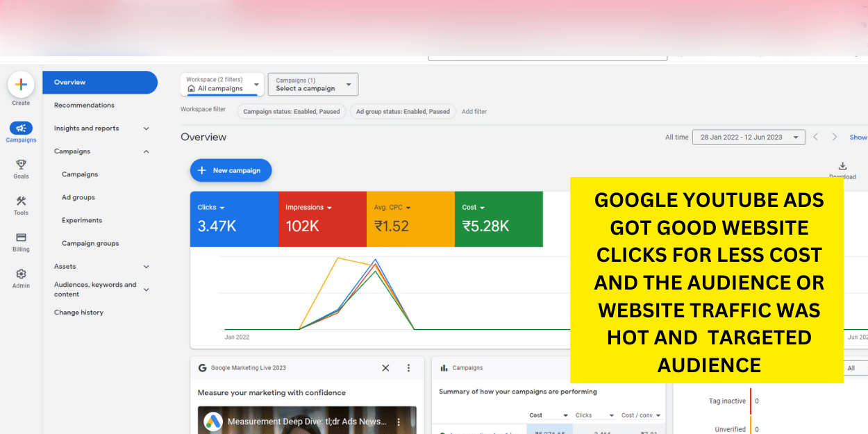Open the Marketing Live card three-dot menu
868x434 pixels.
coord(408,368)
